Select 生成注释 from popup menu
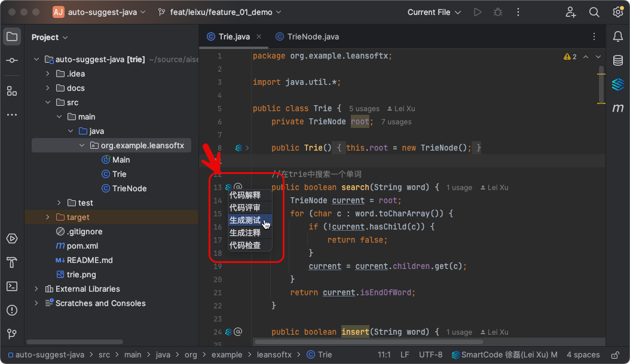This screenshot has height=364, width=630. point(250,233)
